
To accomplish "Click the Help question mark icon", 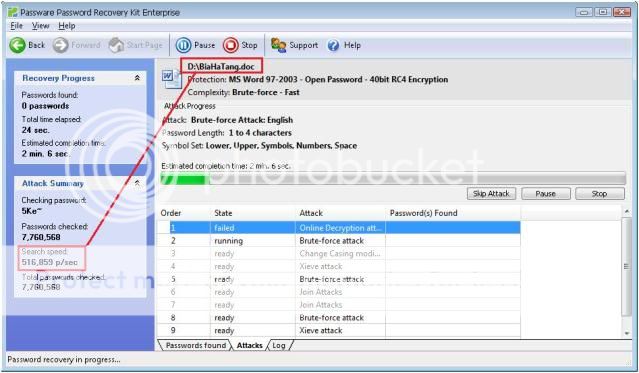I will pos(333,45).
